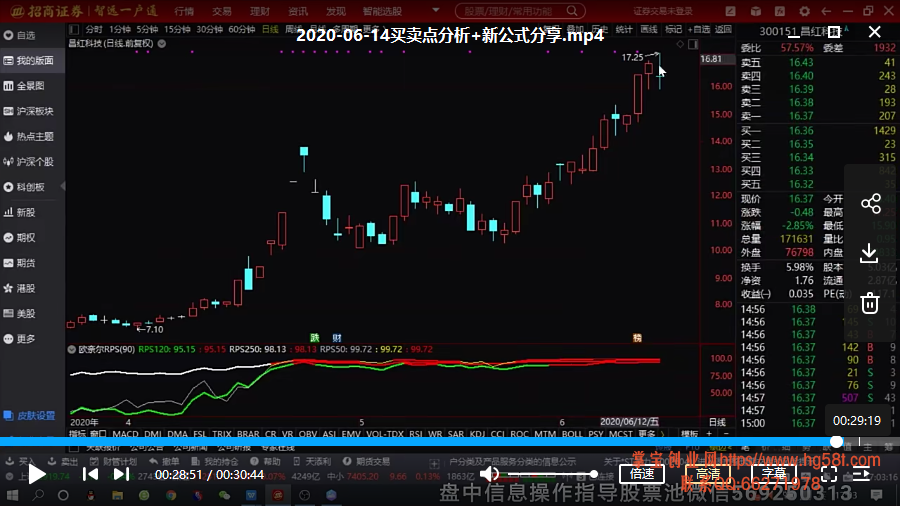Screen dimensions: 900x506
Task: Open the 高清 quality selector
Action: tap(708, 474)
